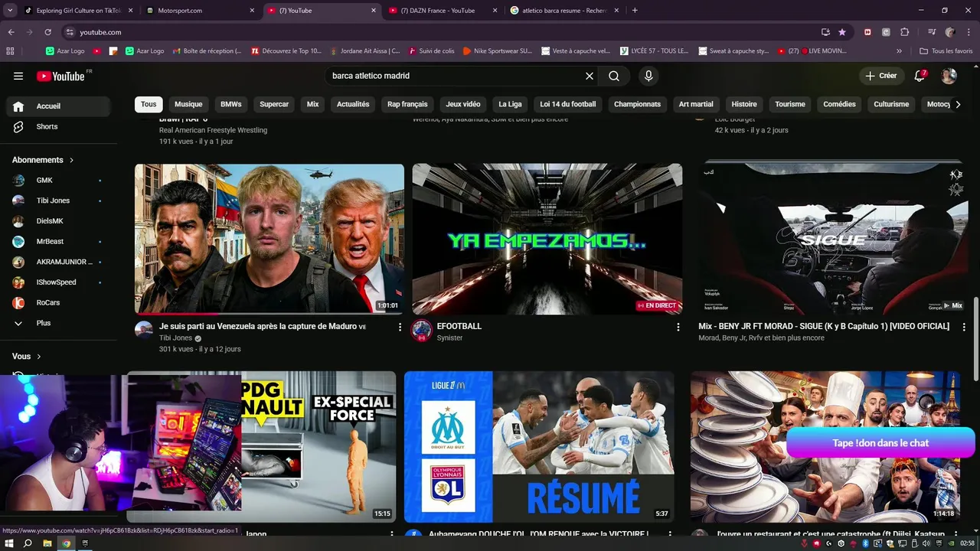Open Windows Start menu
The width and height of the screenshot is (980, 551).
click(8, 543)
